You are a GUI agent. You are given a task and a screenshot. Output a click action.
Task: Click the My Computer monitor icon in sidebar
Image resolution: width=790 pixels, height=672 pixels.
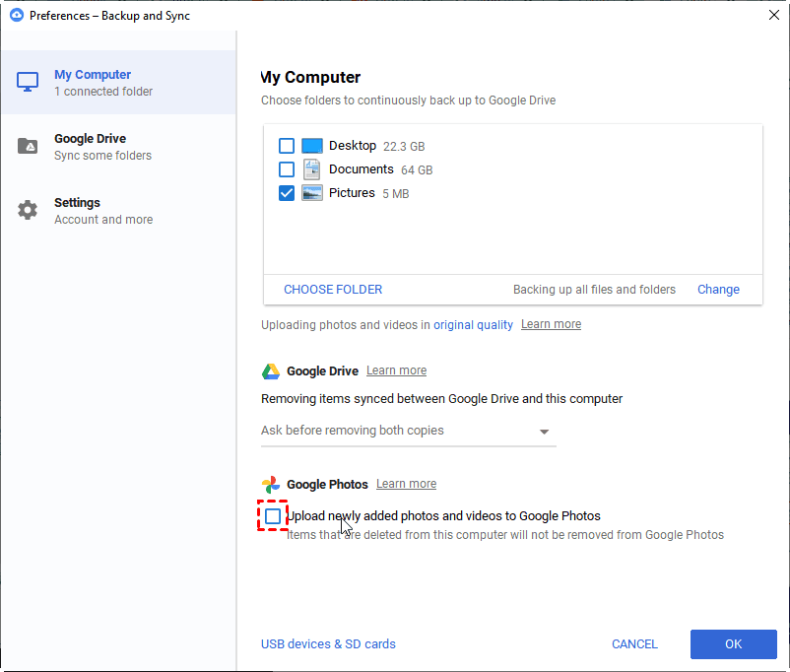pyautogui.click(x=28, y=82)
